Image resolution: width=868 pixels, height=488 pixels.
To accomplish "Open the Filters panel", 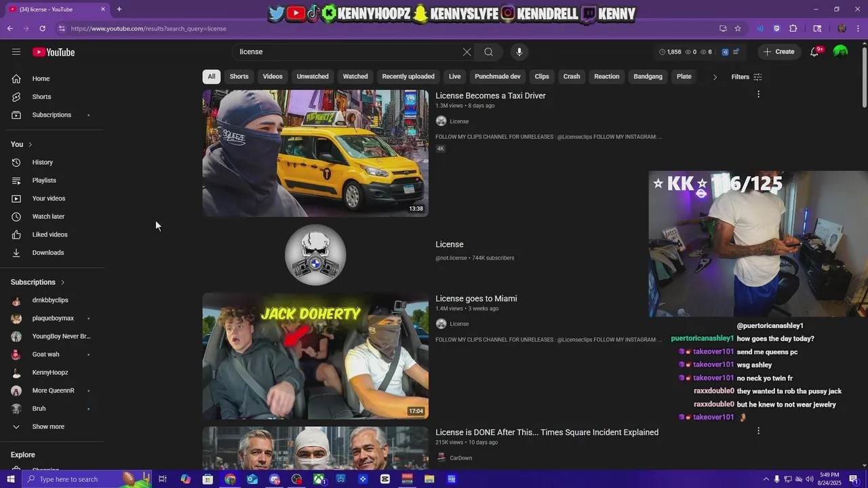I will (747, 77).
